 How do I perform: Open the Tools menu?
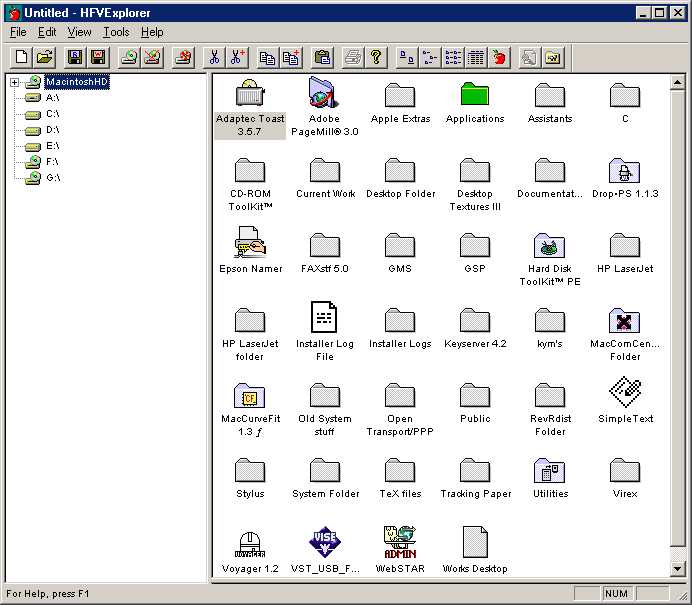pyautogui.click(x=116, y=32)
